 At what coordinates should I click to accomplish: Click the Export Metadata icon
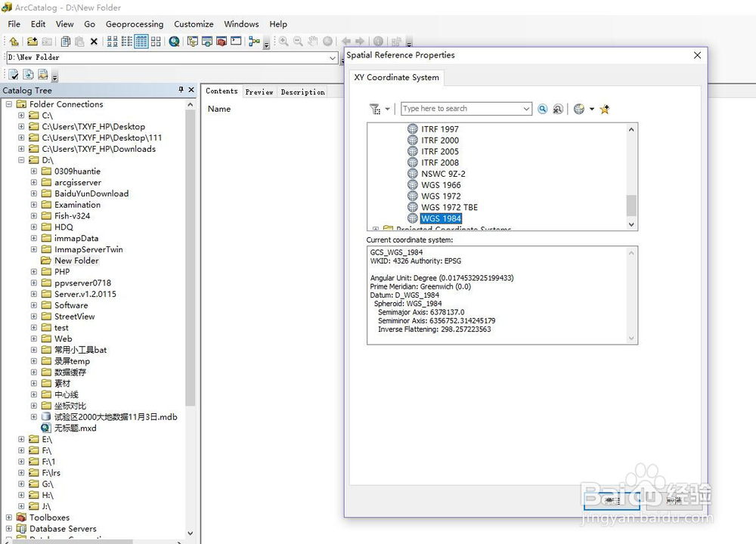29,75
